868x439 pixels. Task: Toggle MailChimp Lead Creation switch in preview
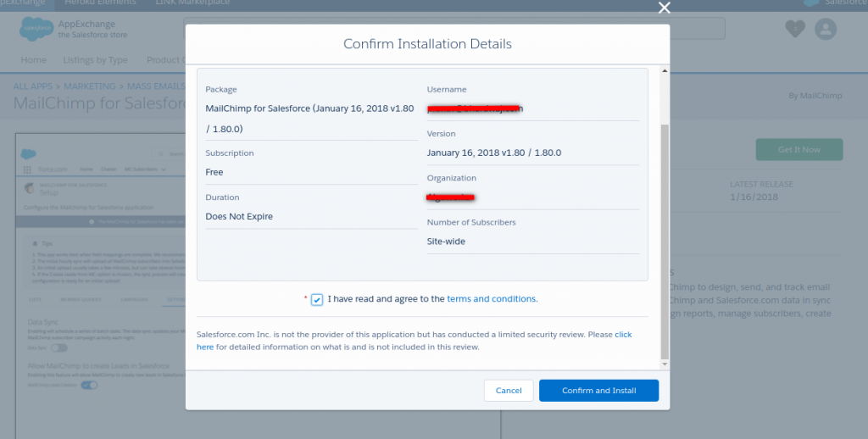click(89, 386)
